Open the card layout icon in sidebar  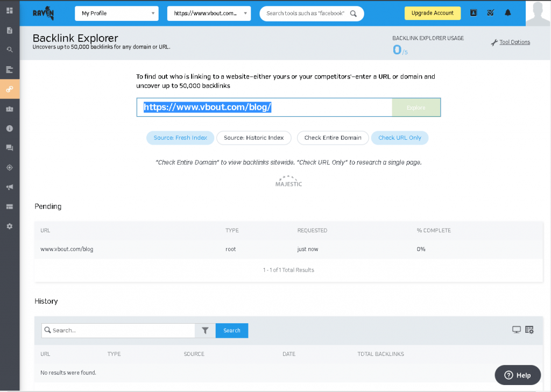(10, 206)
